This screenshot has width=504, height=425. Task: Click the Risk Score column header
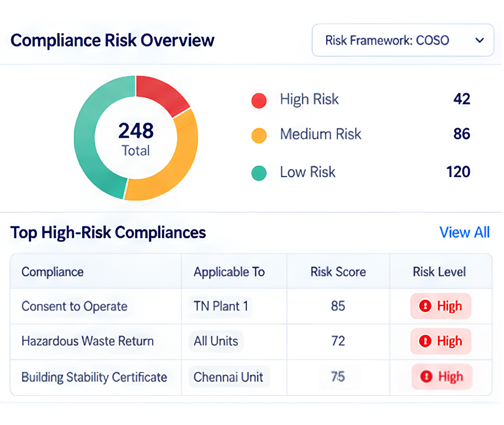(x=338, y=272)
